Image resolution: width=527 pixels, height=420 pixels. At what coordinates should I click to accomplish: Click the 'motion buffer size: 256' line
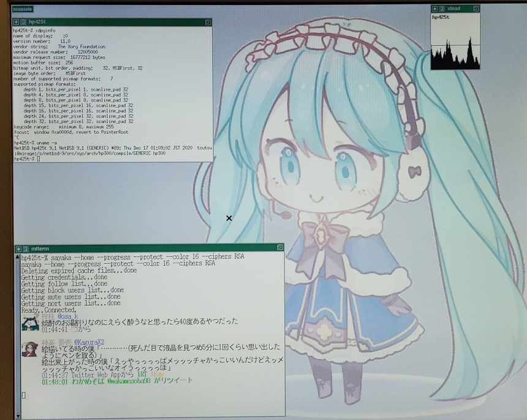tap(43, 63)
